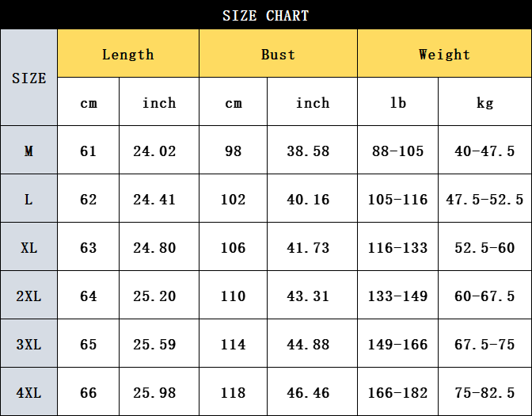The height and width of the screenshot is (416, 532).
Task: Click the 47.5-52.5 kg weight cell
Action: tap(484, 199)
